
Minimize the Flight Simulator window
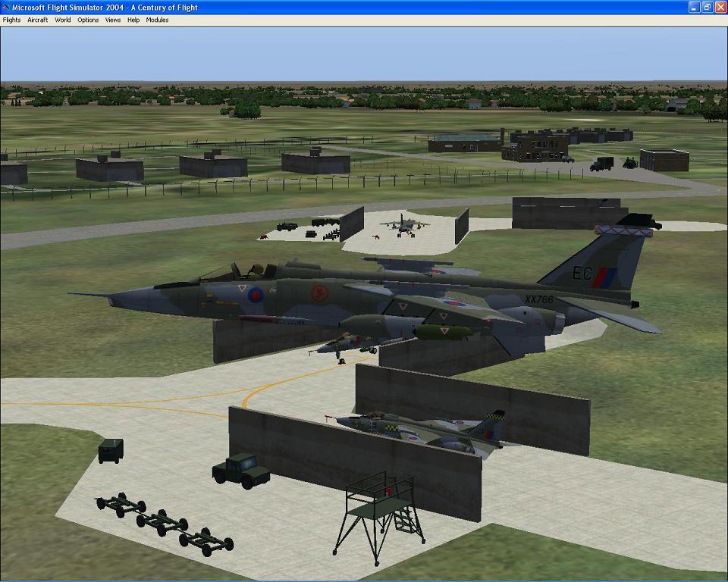click(694, 7)
